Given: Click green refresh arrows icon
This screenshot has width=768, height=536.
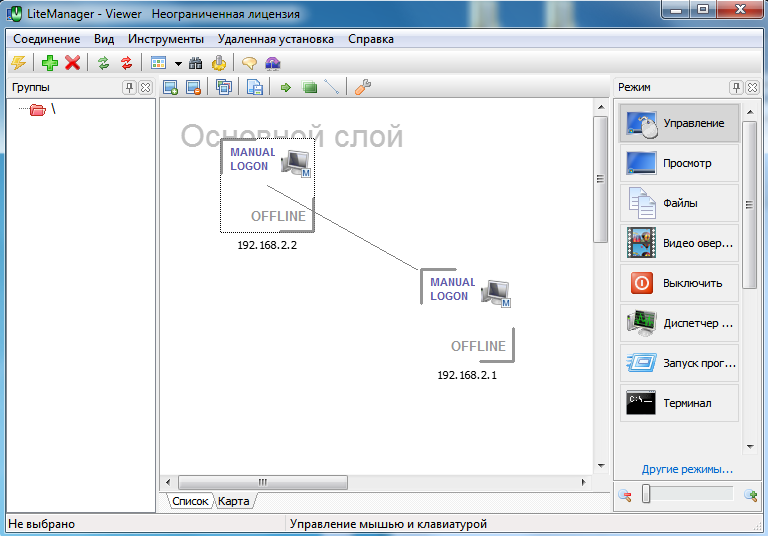Looking at the screenshot, I should [103, 63].
